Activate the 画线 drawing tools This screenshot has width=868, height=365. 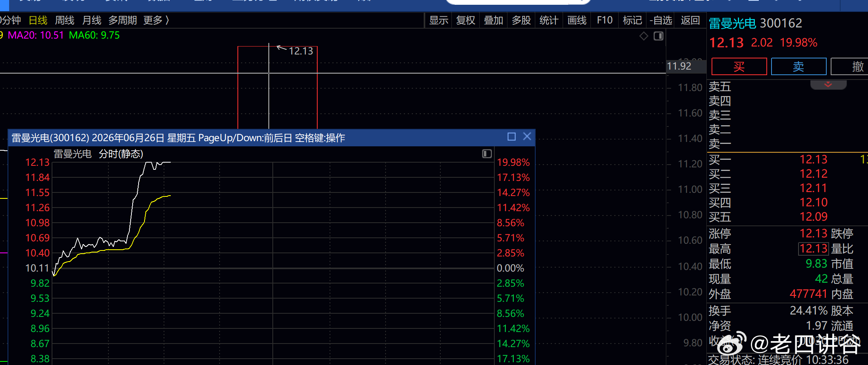pyautogui.click(x=577, y=20)
